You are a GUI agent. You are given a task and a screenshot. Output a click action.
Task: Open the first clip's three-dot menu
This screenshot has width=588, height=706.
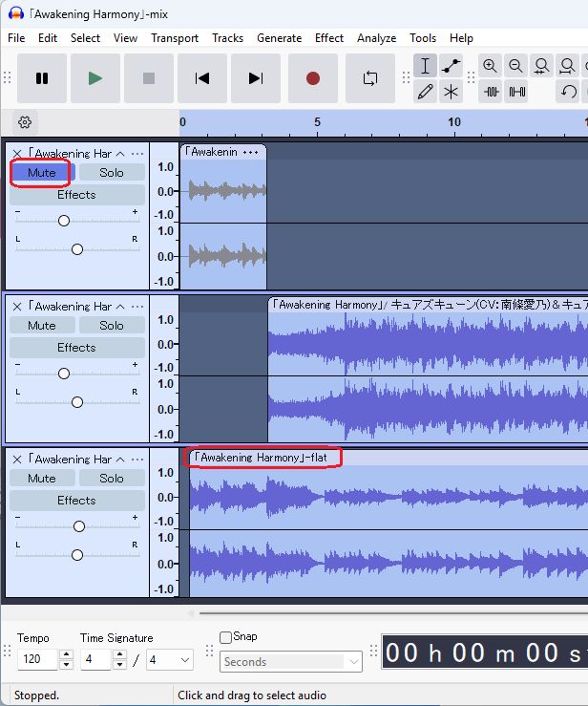(x=251, y=152)
